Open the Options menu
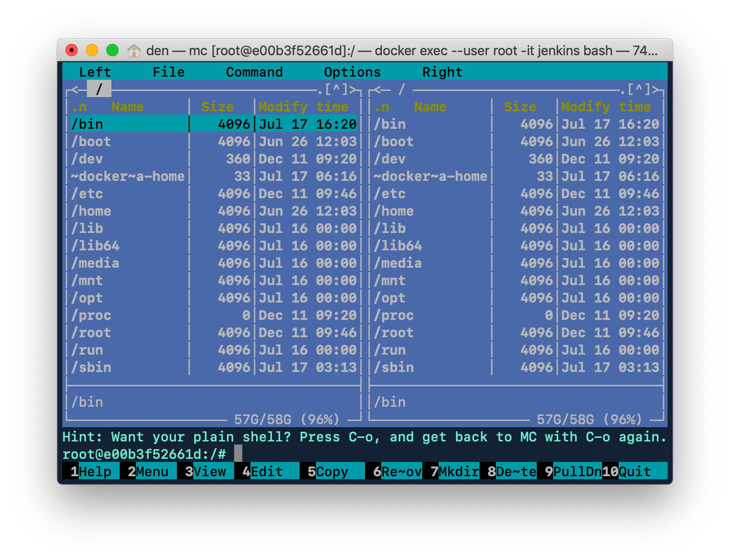This screenshot has width=730, height=560. pos(352,72)
